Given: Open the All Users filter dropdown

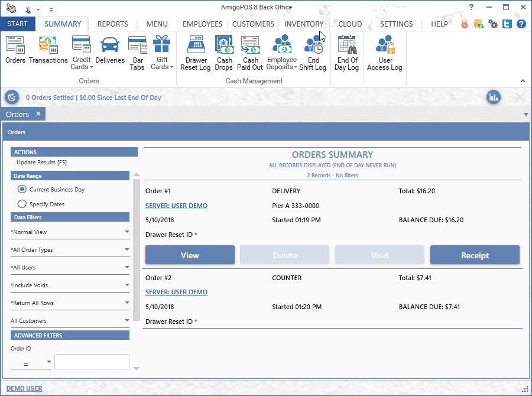Looking at the screenshot, I should pyautogui.click(x=70, y=268).
